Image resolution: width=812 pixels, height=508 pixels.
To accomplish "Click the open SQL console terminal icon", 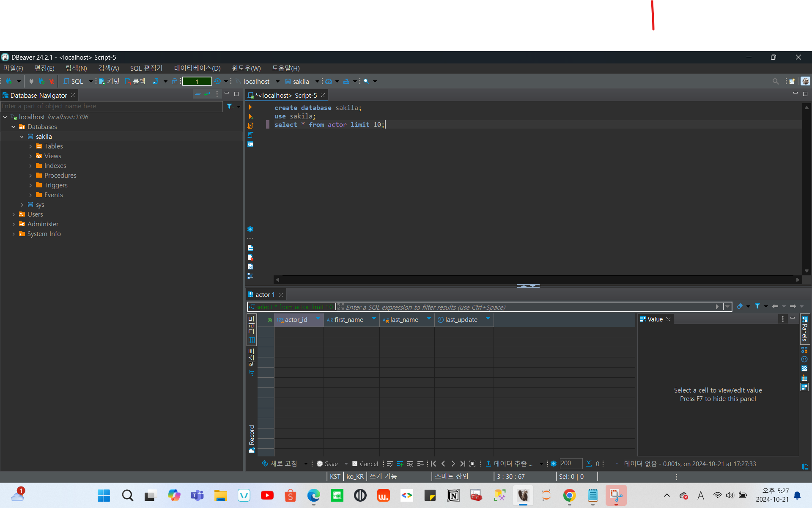I will pos(250,144).
